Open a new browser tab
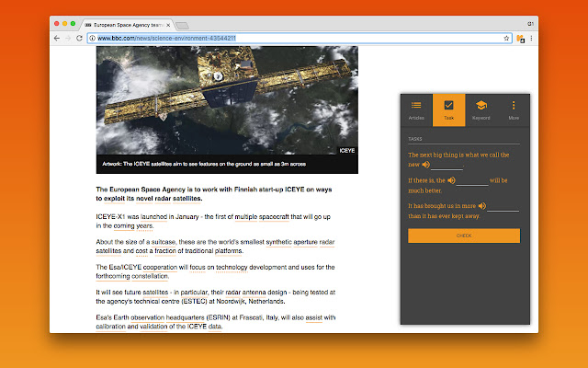Screen dimensions: 588x368 pos(182,26)
